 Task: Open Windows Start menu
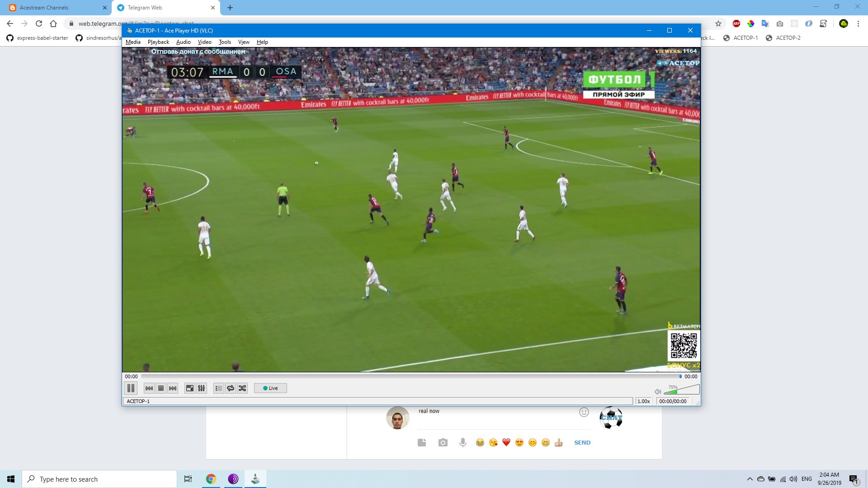[x=11, y=479]
